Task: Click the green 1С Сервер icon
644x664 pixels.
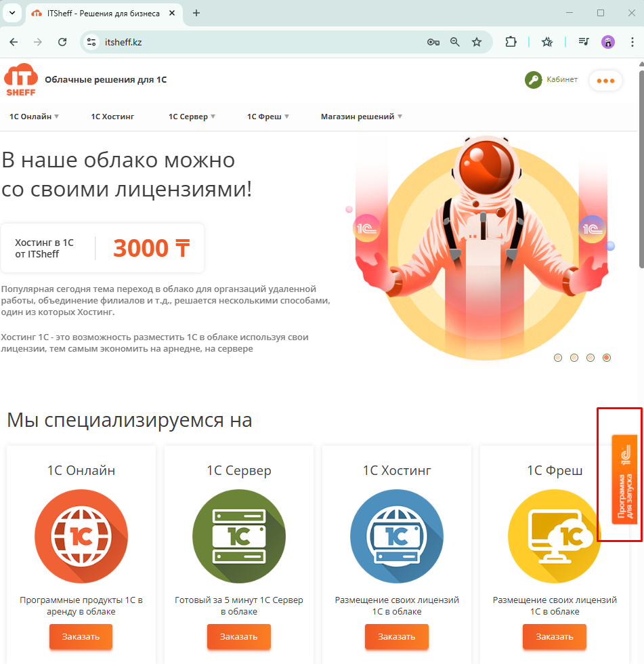Action: (x=239, y=535)
